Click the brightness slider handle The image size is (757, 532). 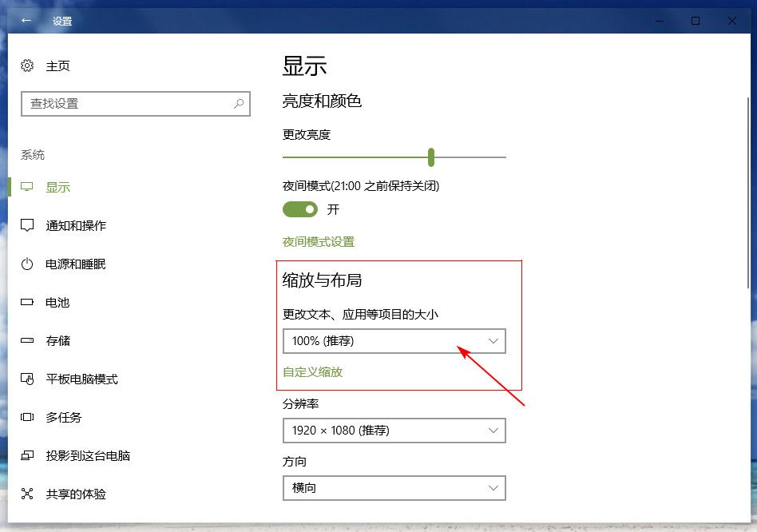coord(431,157)
